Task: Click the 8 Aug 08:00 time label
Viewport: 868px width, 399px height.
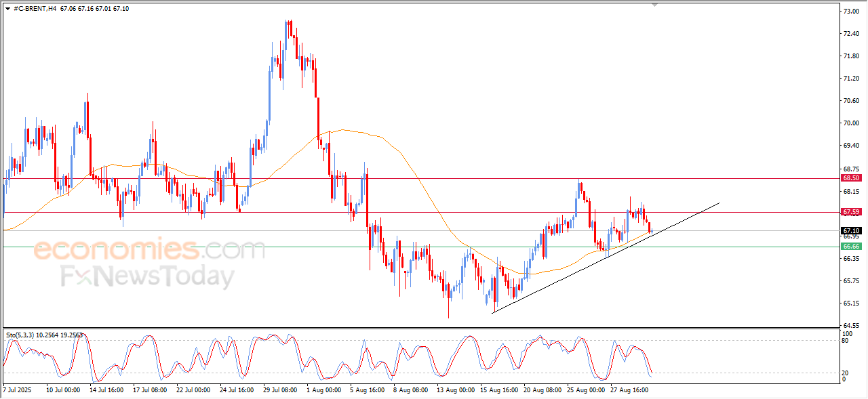Action: tap(410, 390)
